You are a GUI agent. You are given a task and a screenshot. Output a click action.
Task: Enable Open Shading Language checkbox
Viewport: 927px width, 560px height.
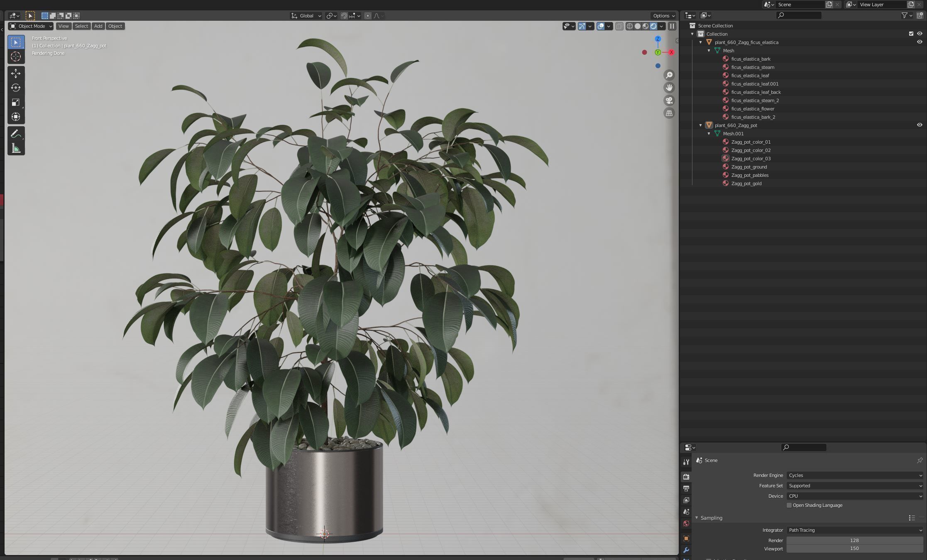tap(789, 505)
